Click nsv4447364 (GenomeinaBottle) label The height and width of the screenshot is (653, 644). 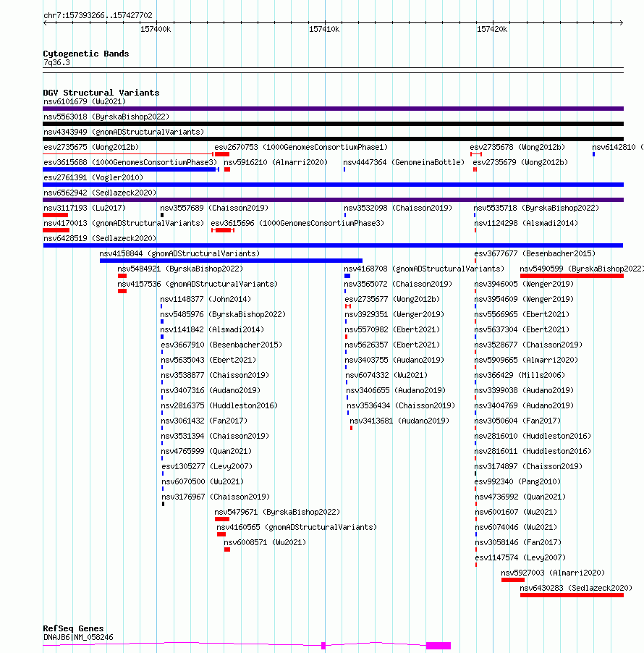point(404,162)
